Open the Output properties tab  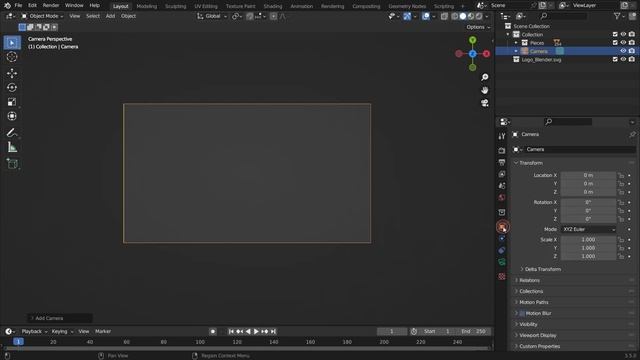click(502, 162)
